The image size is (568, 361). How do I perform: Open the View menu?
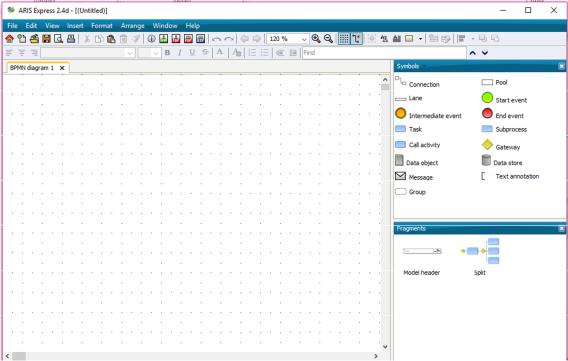52,26
